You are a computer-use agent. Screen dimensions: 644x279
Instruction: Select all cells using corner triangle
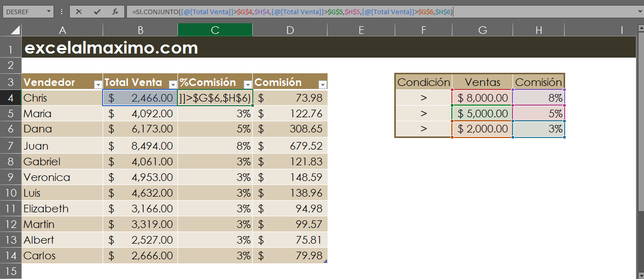pos(15,30)
